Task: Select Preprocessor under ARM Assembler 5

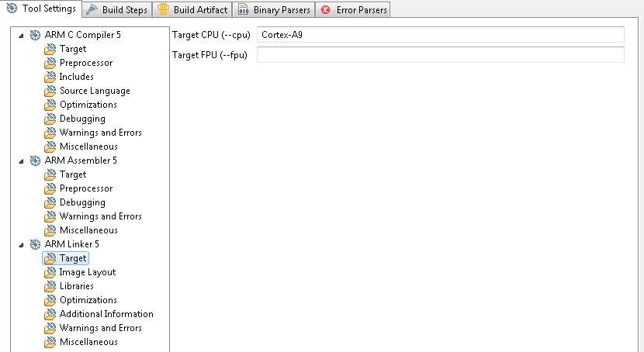Action: coord(86,188)
